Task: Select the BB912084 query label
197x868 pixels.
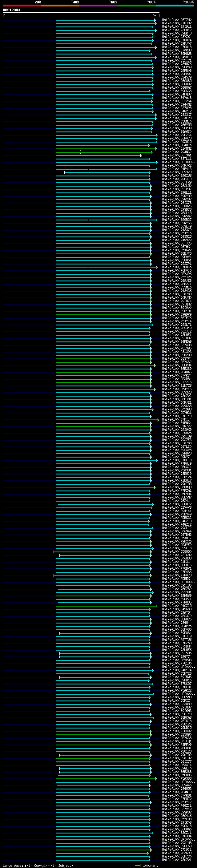Action: point(11,10)
